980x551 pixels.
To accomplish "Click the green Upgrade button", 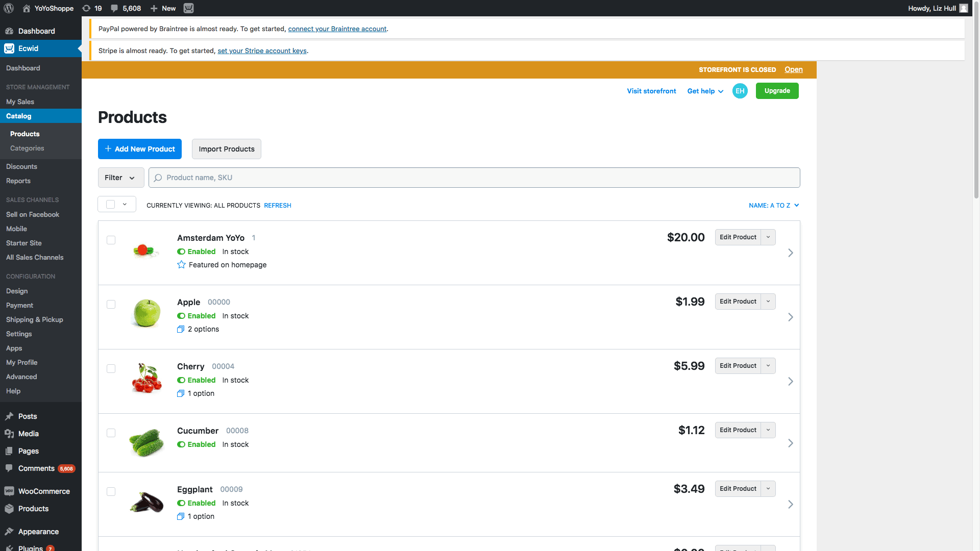I will tap(777, 91).
